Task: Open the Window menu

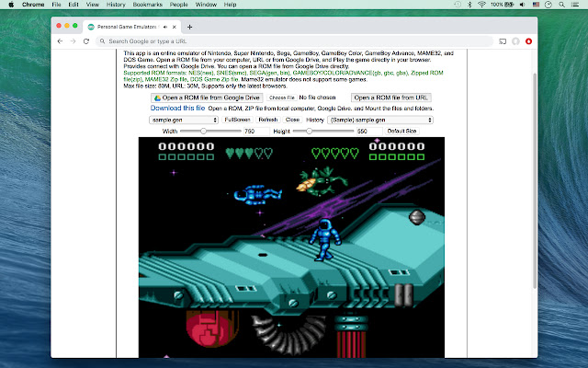Action: pos(206,5)
